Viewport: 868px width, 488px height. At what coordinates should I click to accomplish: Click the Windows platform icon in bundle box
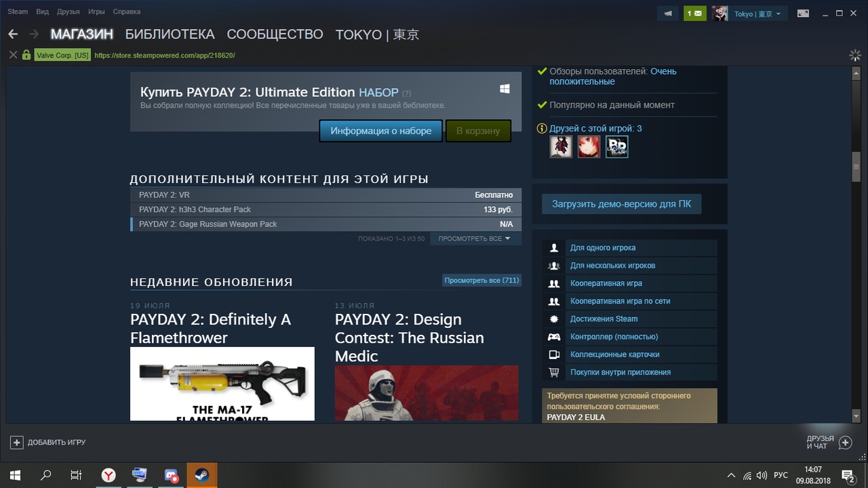click(505, 89)
